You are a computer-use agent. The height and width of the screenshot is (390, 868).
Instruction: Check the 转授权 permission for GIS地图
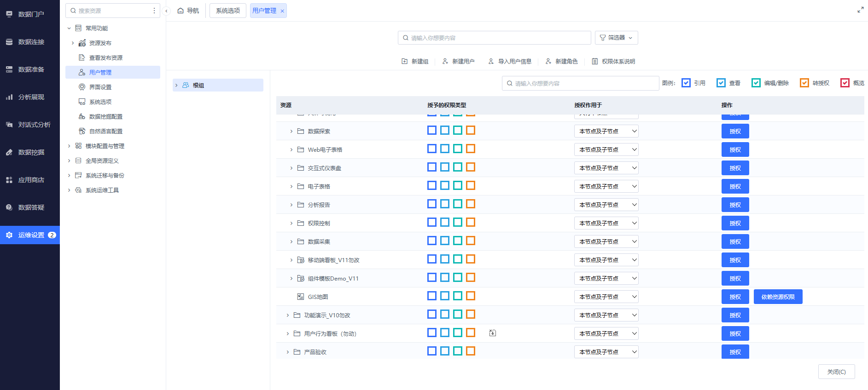471,296
